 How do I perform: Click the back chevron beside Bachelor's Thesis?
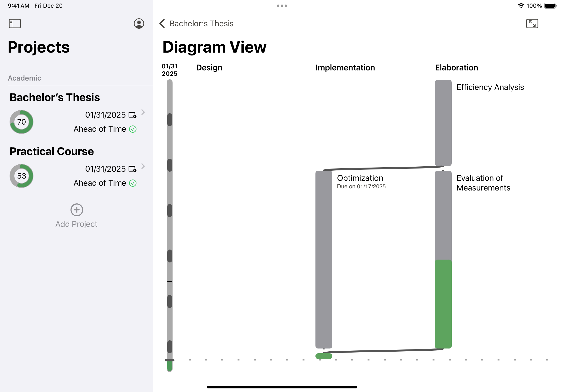(x=162, y=24)
